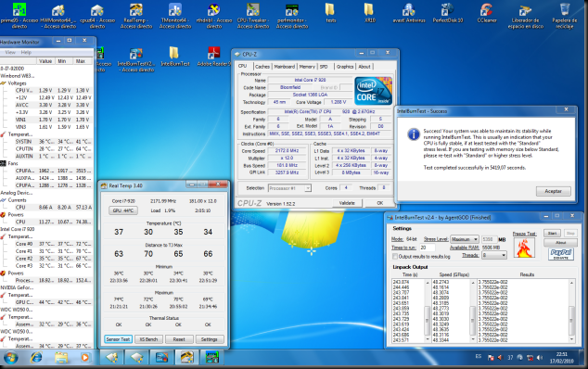Click the volume speaker tray icon

pos(540,357)
